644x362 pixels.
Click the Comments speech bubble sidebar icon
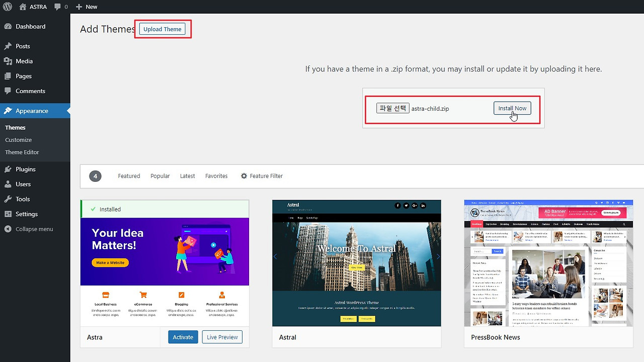[x=8, y=91]
